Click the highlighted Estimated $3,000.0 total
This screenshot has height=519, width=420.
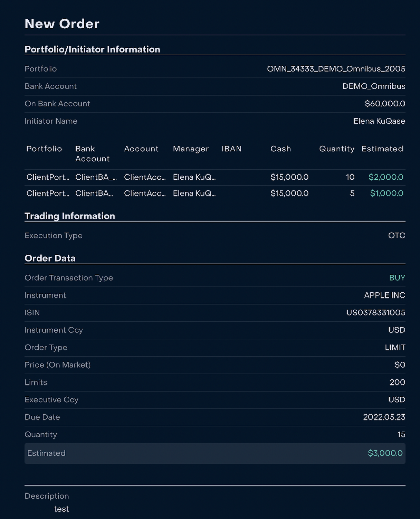[x=385, y=453]
